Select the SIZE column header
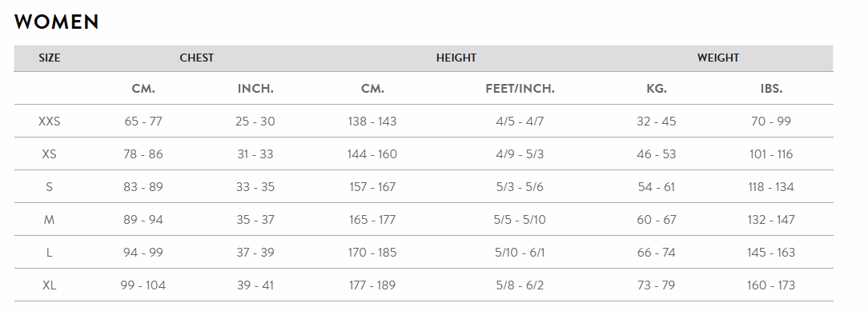Viewport: 868px width, 315px height. click(x=50, y=58)
